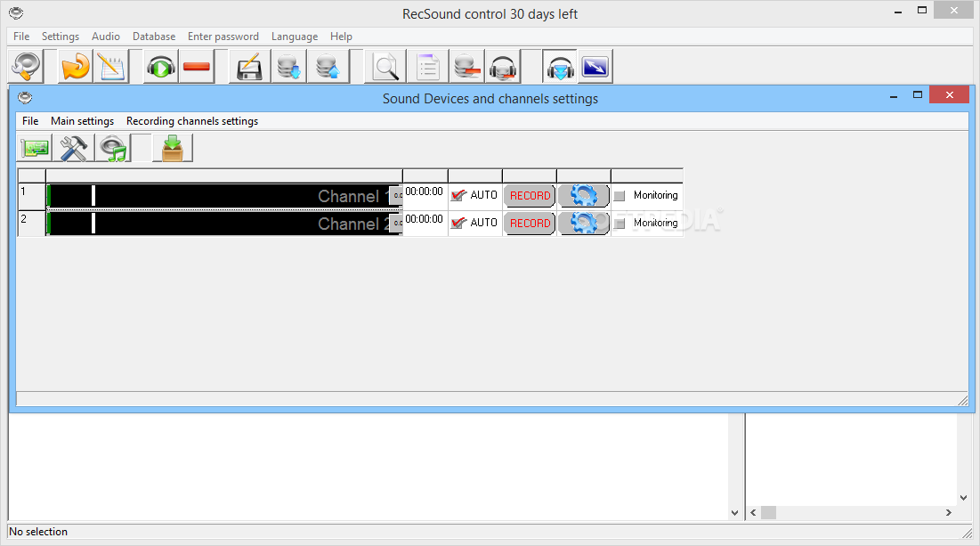Click the floppy disk with pencil save icon
The height and width of the screenshot is (546, 980).
point(249,66)
